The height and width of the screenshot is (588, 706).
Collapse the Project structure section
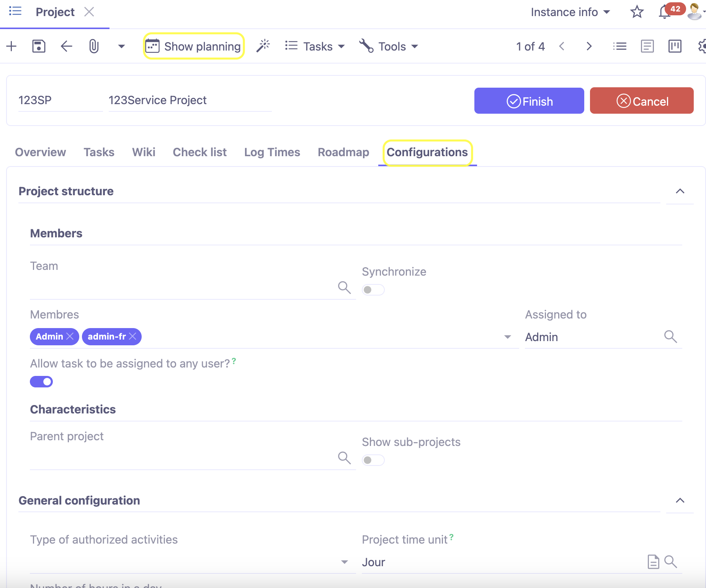680,191
